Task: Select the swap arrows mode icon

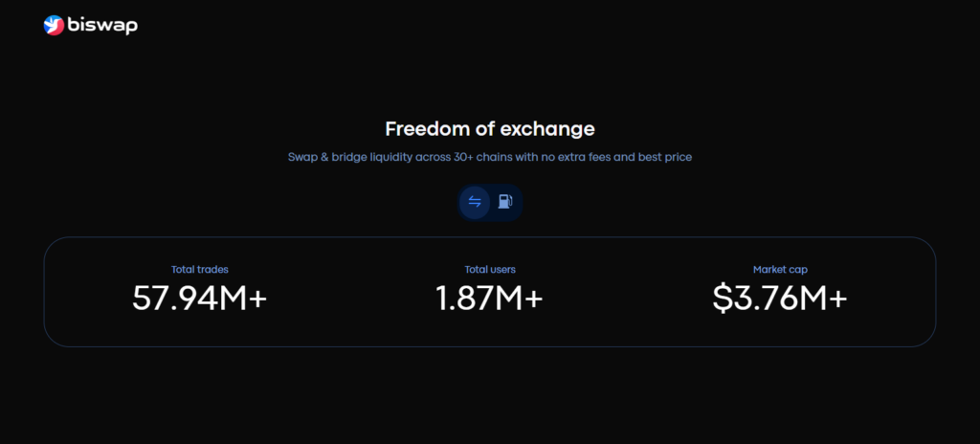Action: [475, 202]
